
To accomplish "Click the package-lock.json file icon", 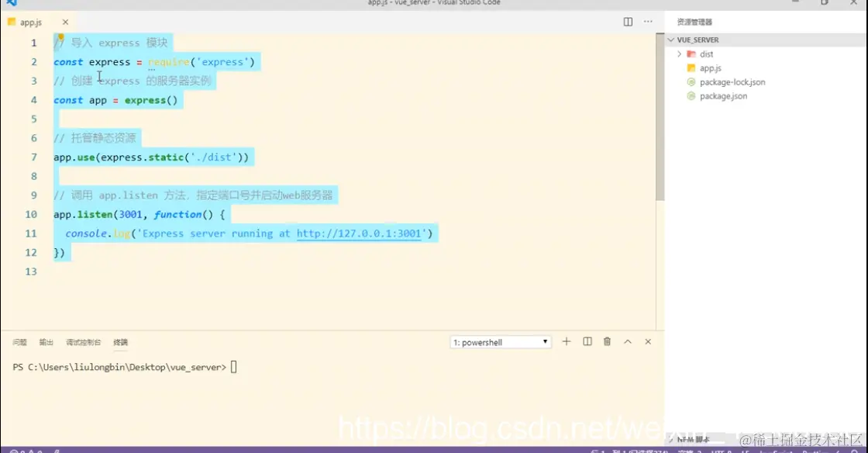I will tap(691, 82).
